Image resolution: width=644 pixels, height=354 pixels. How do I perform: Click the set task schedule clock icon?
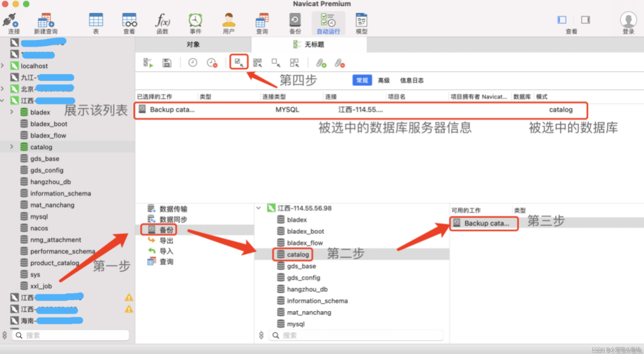click(193, 63)
